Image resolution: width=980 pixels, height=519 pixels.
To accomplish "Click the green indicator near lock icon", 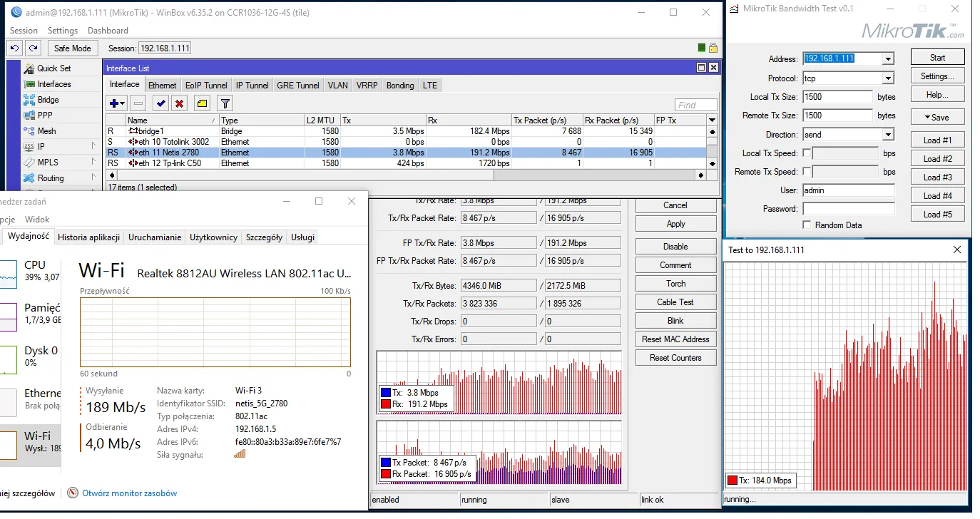I will click(702, 48).
